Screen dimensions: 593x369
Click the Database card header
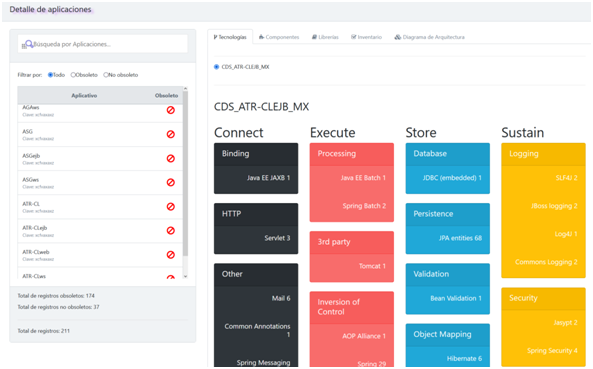point(448,154)
